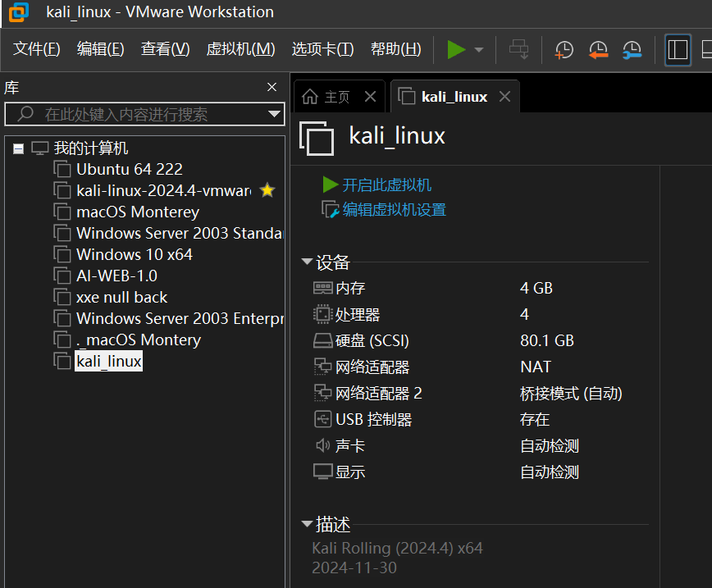The width and height of the screenshot is (712, 588).
Task: Open the 文件(F) menu
Action: pos(37,48)
